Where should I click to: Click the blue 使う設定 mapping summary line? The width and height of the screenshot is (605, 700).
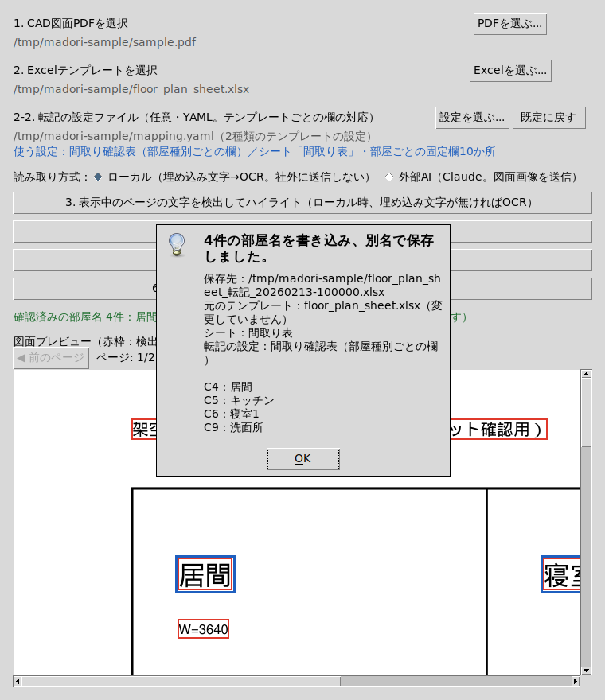[x=254, y=152]
